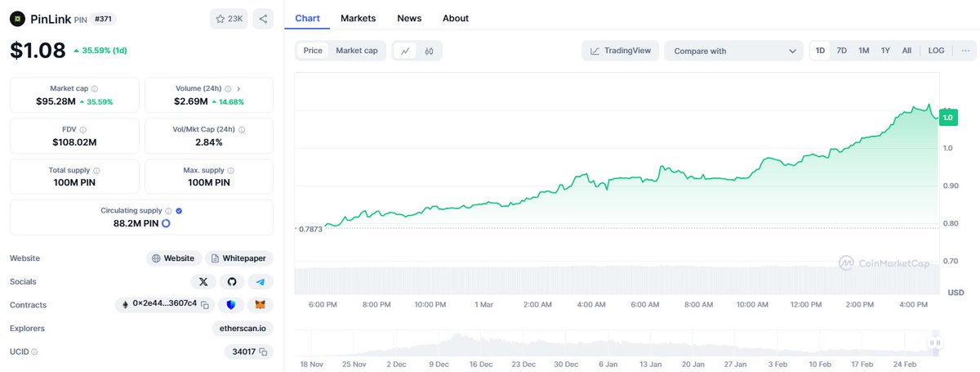Image resolution: width=980 pixels, height=372 pixels.
Task: Open PinLink Telegram social icon
Action: pos(261,281)
